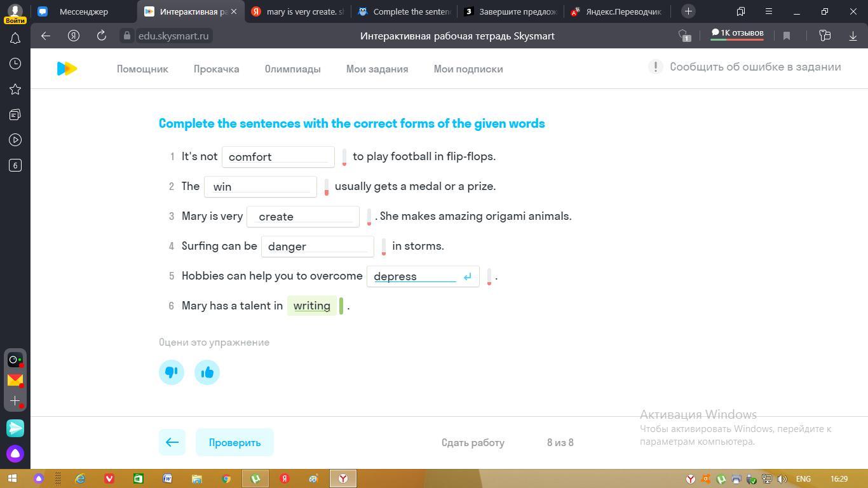Click Сдать работу to submit work

473,443
